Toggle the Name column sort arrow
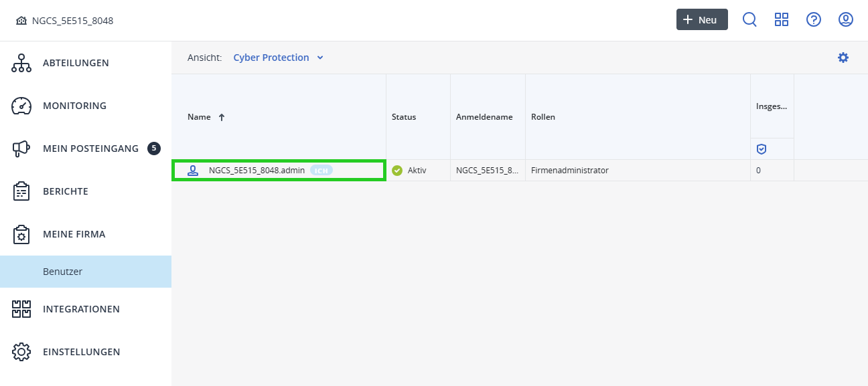The width and height of the screenshot is (868, 386). tap(220, 116)
